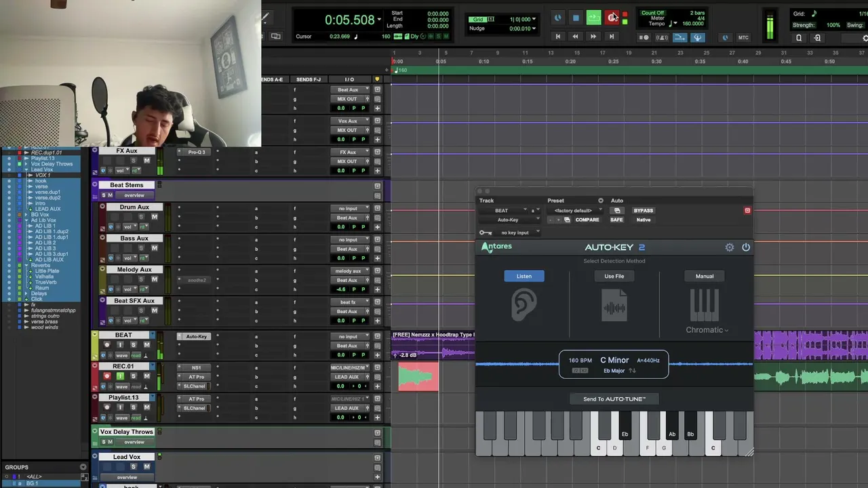The height and width of the screenshot is (488, 868).
Task: Open the Preset section menu
Action: 600,201
